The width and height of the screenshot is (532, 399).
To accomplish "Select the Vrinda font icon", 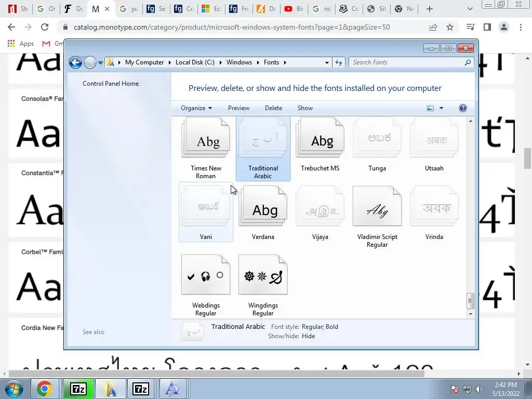I will tap(434, 206).
